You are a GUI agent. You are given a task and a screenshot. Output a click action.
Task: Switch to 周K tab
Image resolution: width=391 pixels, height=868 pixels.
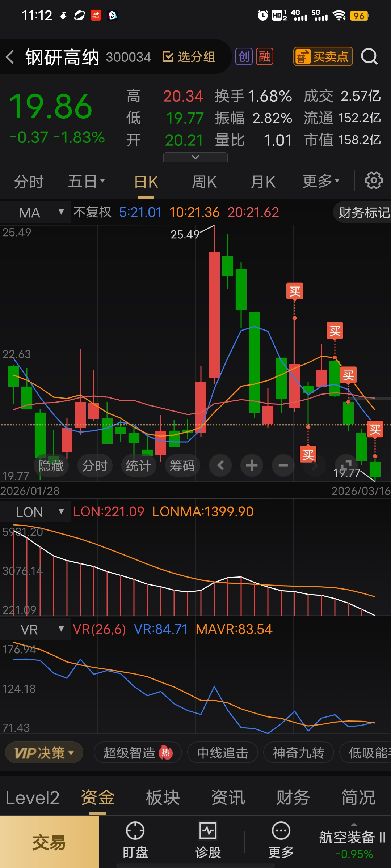[x=204, y=182]
